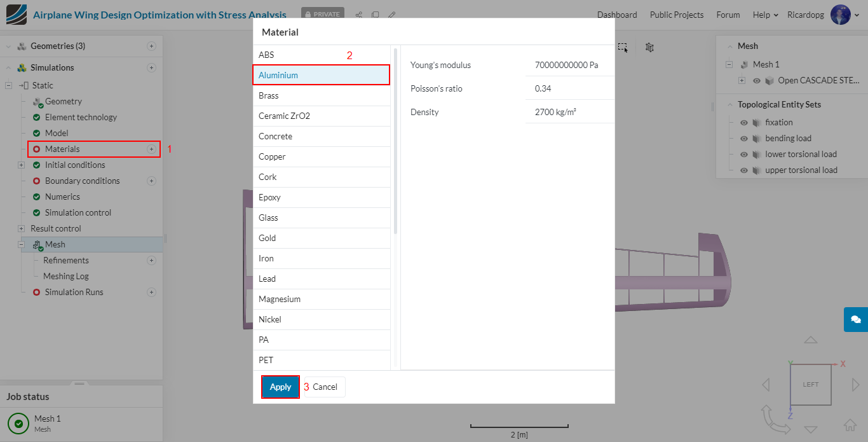This screenshot has height=442, width=868.
Task: Choose Brass in the material list
Action: pos(322,95)
